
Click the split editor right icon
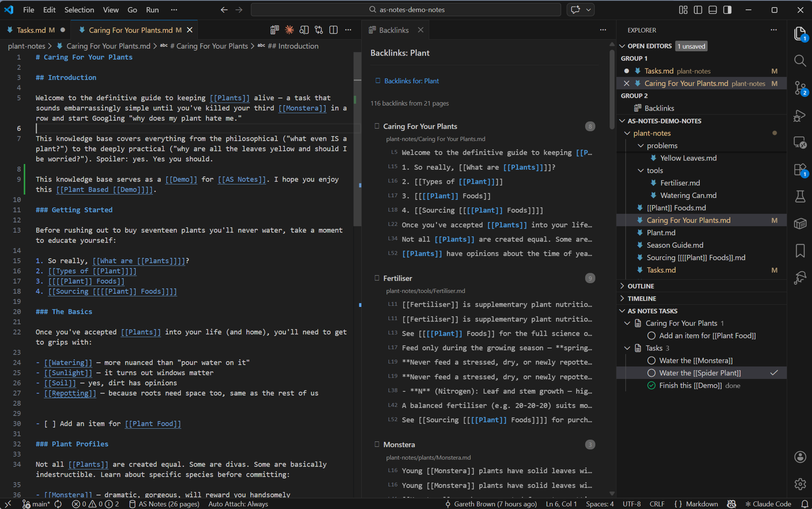[333, 30]
